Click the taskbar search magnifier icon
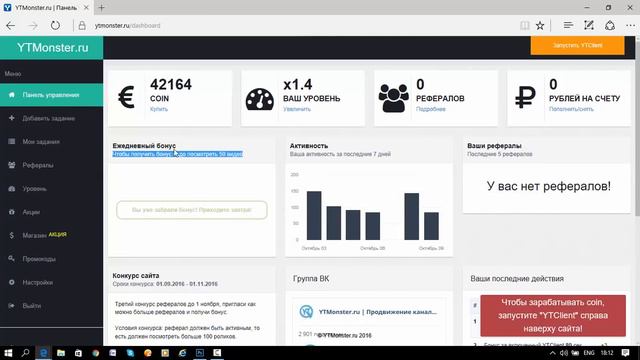 tap(26, 353)
